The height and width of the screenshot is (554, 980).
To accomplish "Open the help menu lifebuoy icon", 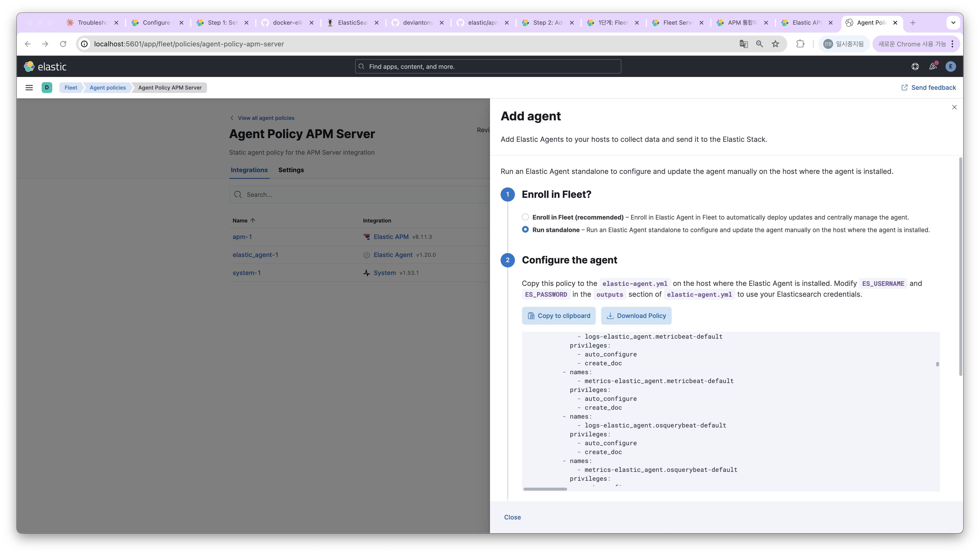I will [x=915, y=67].
